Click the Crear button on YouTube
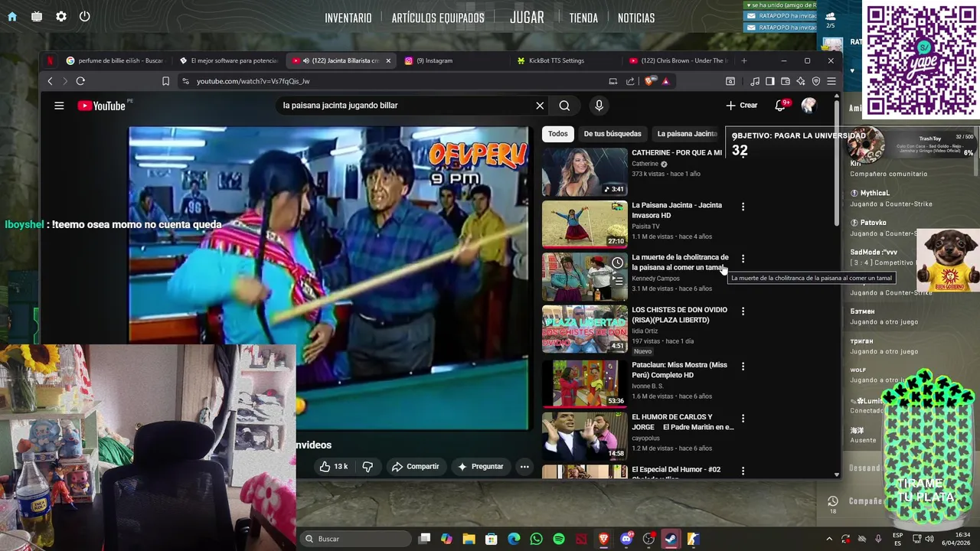The width and height of the screenshot is (980, 551). point(742,106)
